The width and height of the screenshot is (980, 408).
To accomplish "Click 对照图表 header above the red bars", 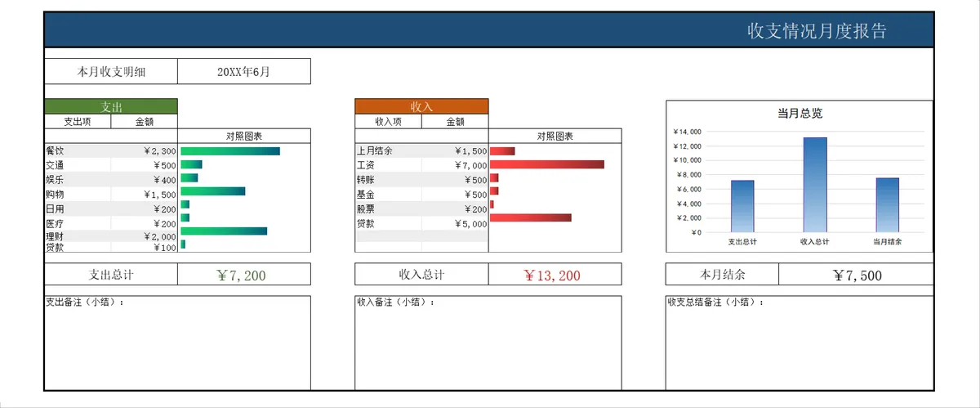I will (555, 136).
